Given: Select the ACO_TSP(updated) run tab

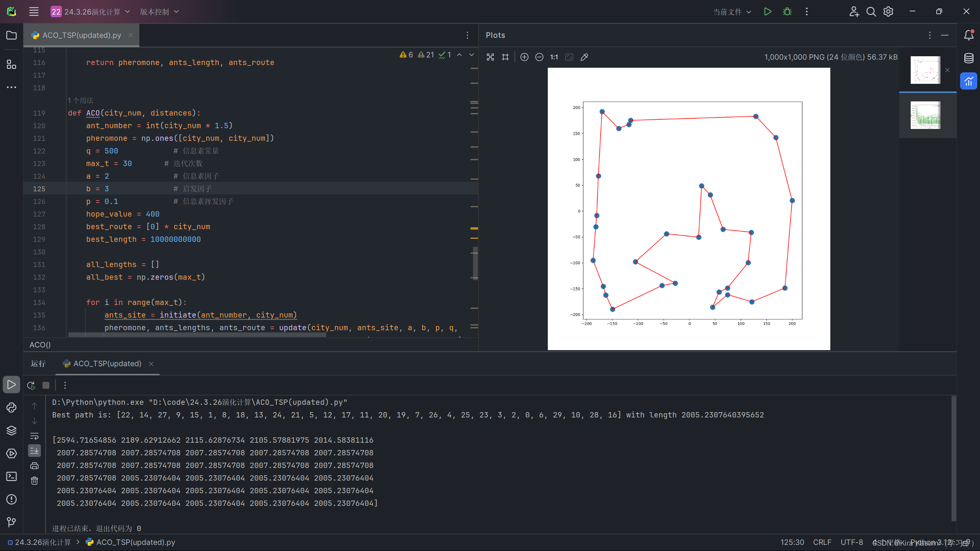Looking at the screenshot, I should [107, 364].
